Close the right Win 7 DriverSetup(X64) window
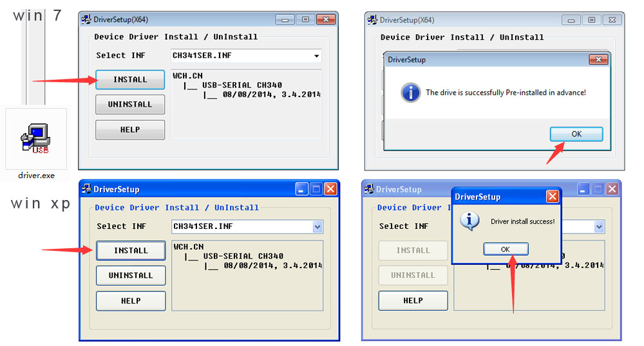This screenshot has height=346, width=644. (x=612, y=20)
